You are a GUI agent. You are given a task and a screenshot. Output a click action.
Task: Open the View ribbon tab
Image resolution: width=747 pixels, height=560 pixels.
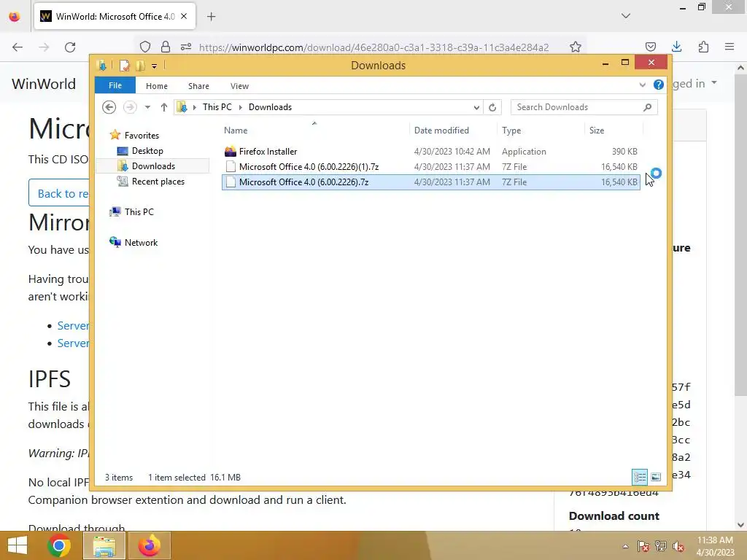pyautogui.click(x=239, y=86)
